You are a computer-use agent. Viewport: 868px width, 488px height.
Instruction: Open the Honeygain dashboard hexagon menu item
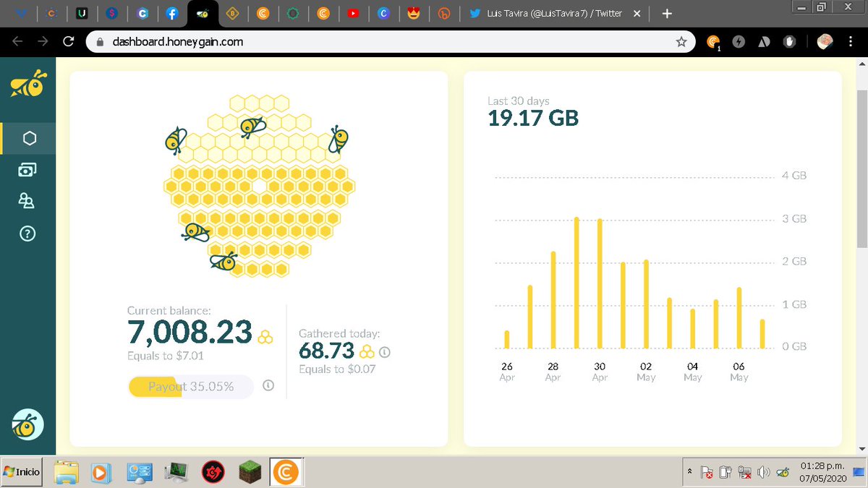(x=29, y=138)
